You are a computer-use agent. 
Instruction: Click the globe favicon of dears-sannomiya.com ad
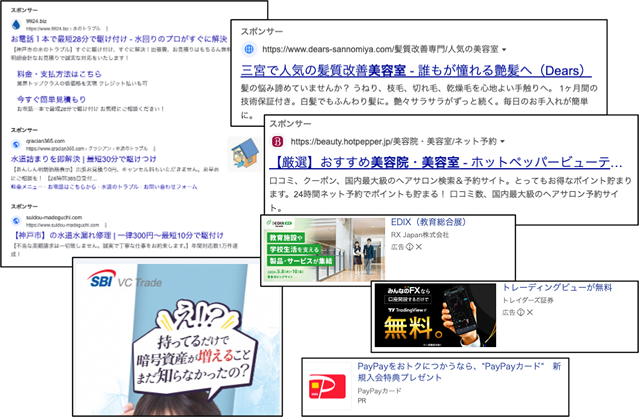249,49
